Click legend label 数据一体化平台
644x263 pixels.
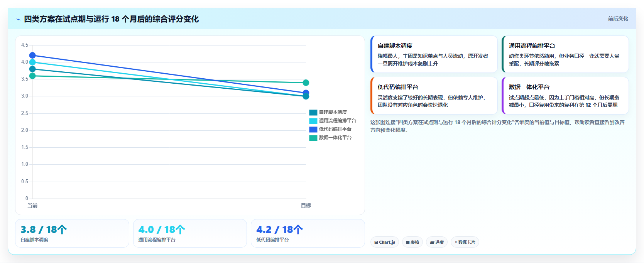coord(335,138)
